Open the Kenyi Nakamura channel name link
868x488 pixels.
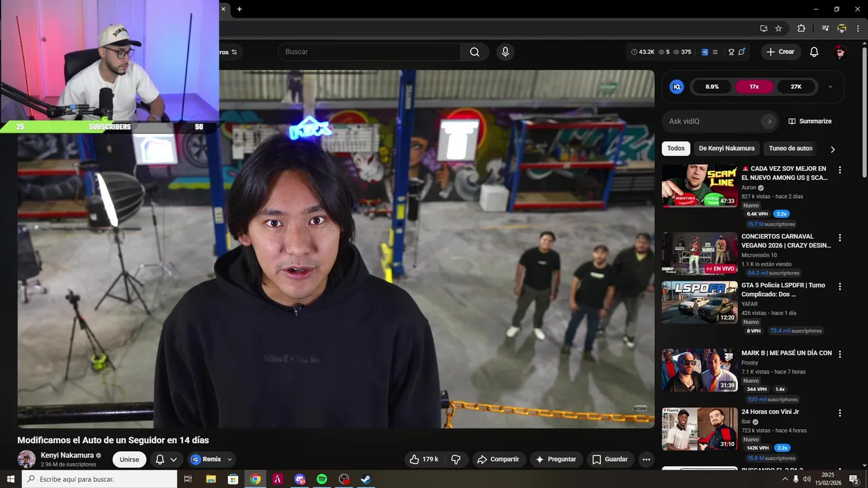[x=67, y=455]
